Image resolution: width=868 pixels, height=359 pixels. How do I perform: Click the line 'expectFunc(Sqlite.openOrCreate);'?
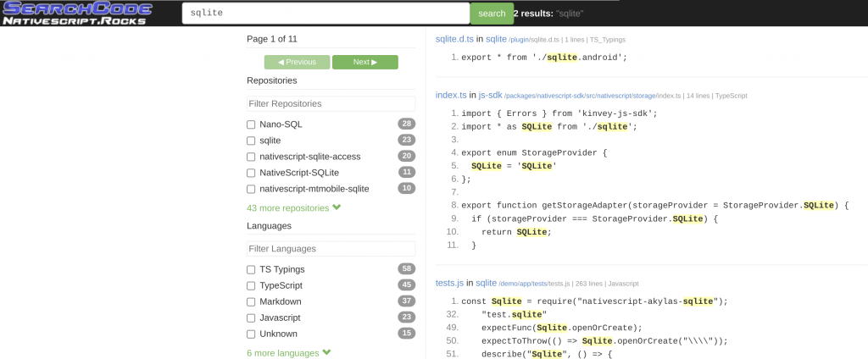click(x=561, y=328)
